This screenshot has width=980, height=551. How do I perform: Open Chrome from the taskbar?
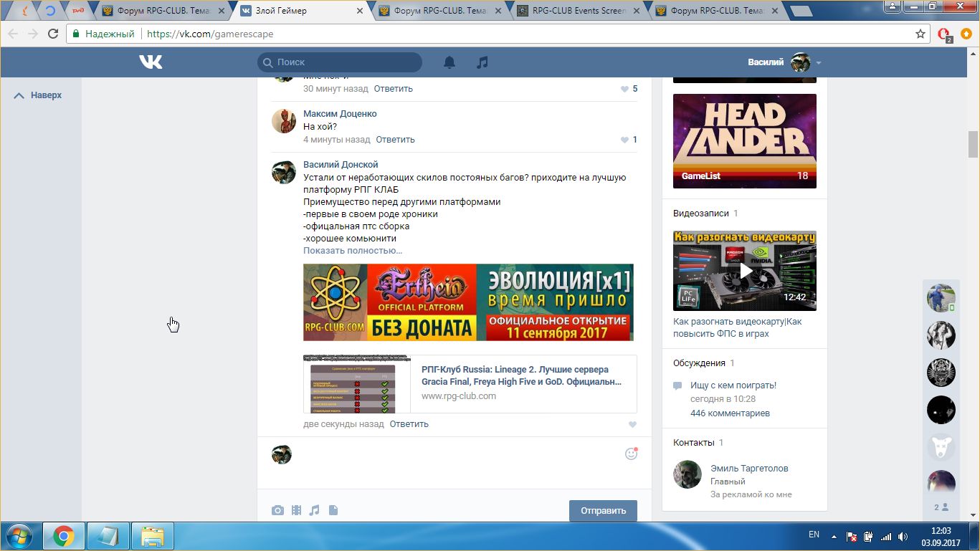(63, 536)
